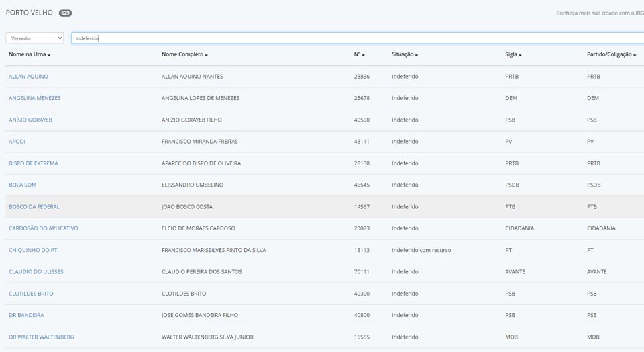Image resolution: width=644 pixels, height=352 pixels.
Task: Click CARDOSÃO DO APLICATIVO candidate link
Action: pyautogui.click(x=44, y=228)
